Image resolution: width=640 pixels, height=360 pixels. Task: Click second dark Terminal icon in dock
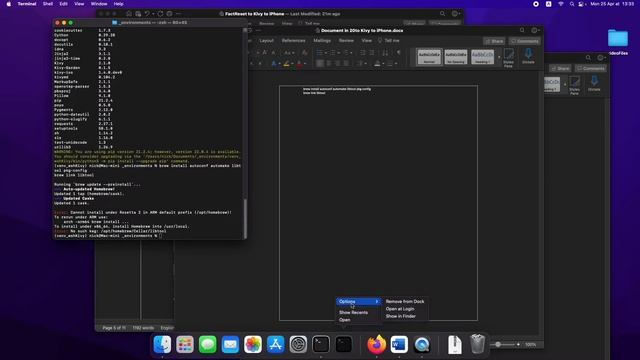pyautogui.click(x=344, y=344)
